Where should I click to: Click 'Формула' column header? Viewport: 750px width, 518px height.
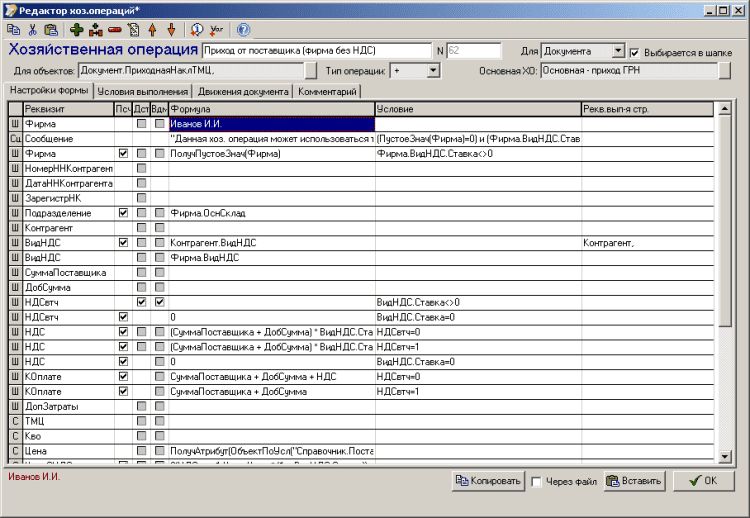coord(272,109)
